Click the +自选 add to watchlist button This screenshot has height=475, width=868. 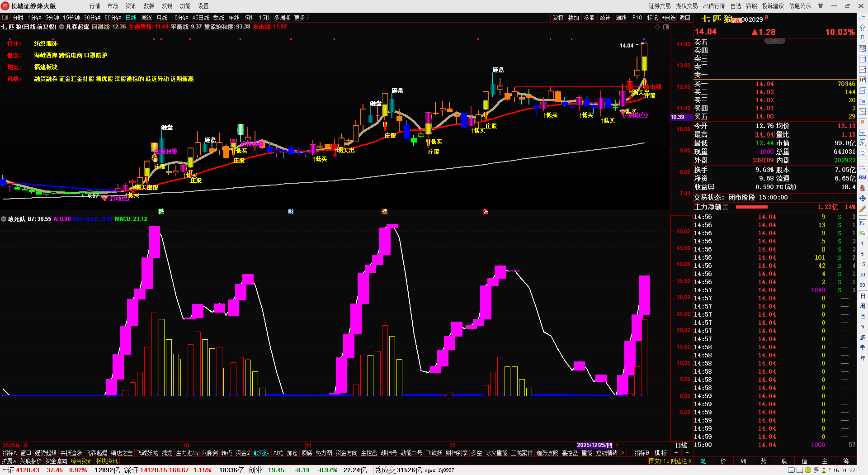669,18
